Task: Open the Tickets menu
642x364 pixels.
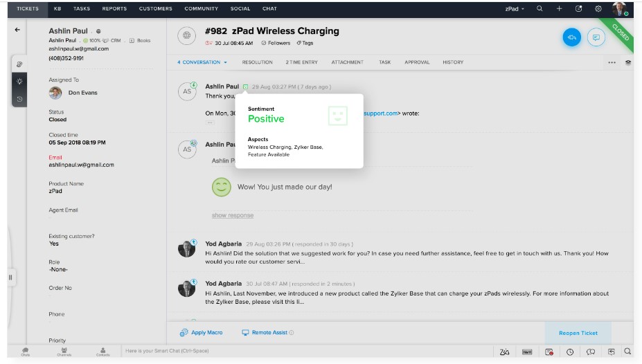Action: (28, 8)
